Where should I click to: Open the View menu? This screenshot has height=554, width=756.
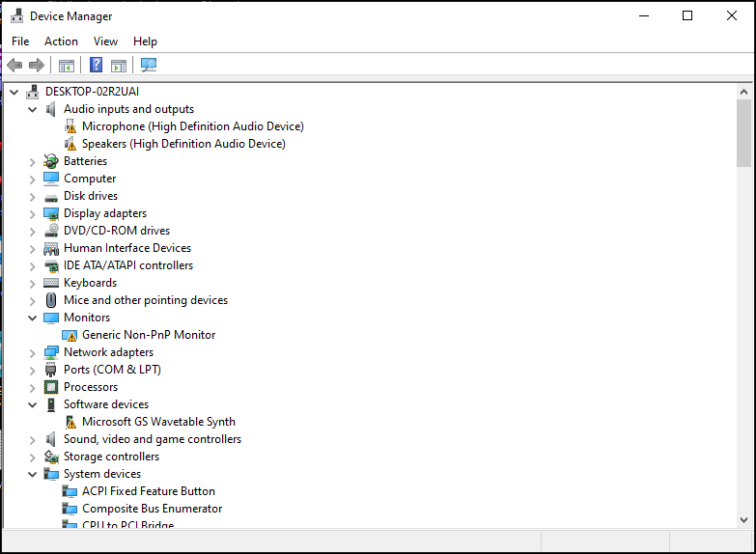point(105,42)
